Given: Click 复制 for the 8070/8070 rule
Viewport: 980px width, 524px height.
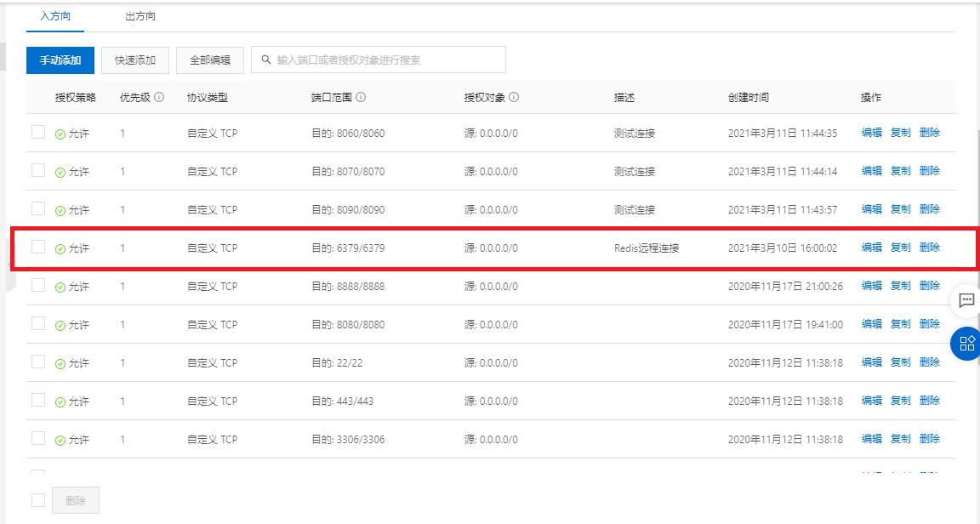Looking at the screenshot, I should click(901, 171).
